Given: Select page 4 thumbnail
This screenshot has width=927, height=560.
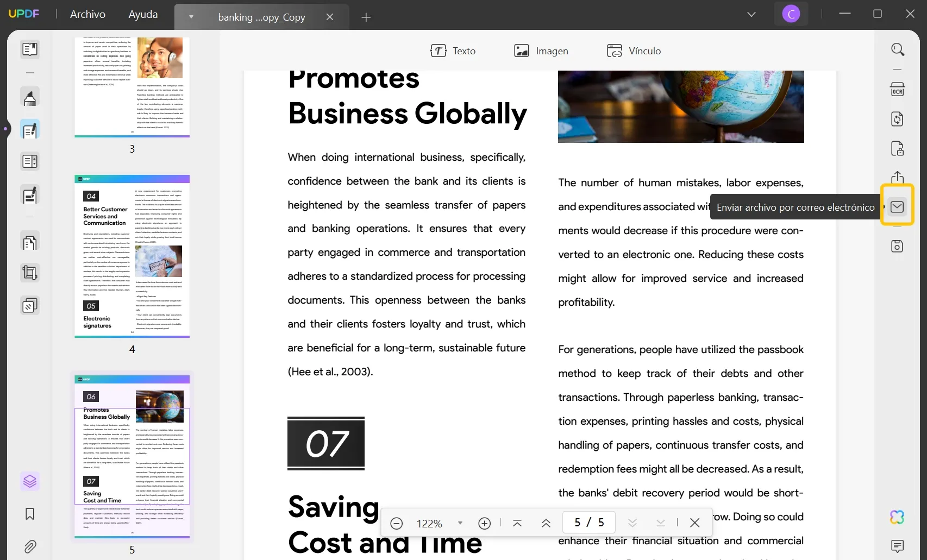Looking at the screenshot, I should (132, 256).
